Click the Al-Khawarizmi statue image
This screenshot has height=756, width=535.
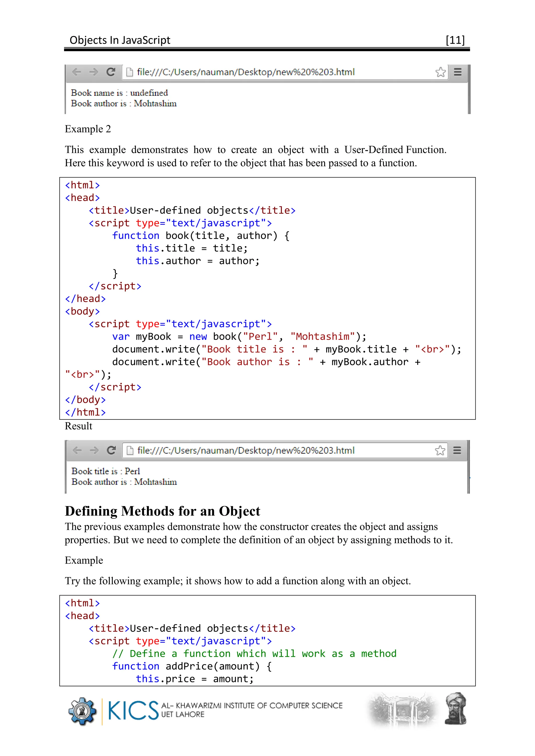[456, 708]
